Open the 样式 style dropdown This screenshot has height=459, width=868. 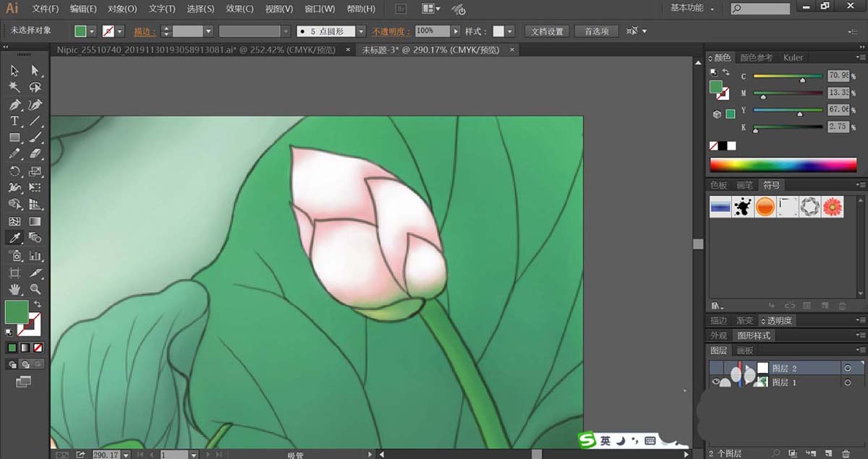[x=509, y=32]
